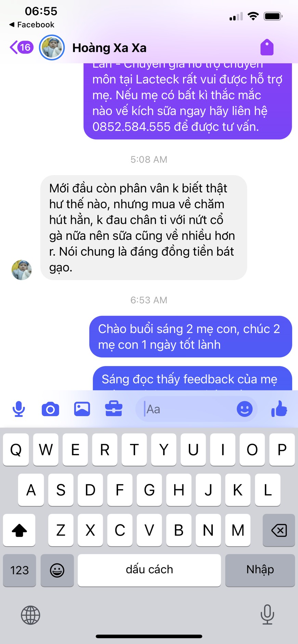Start keyboard dictation microphone

(x=267, y=615)
